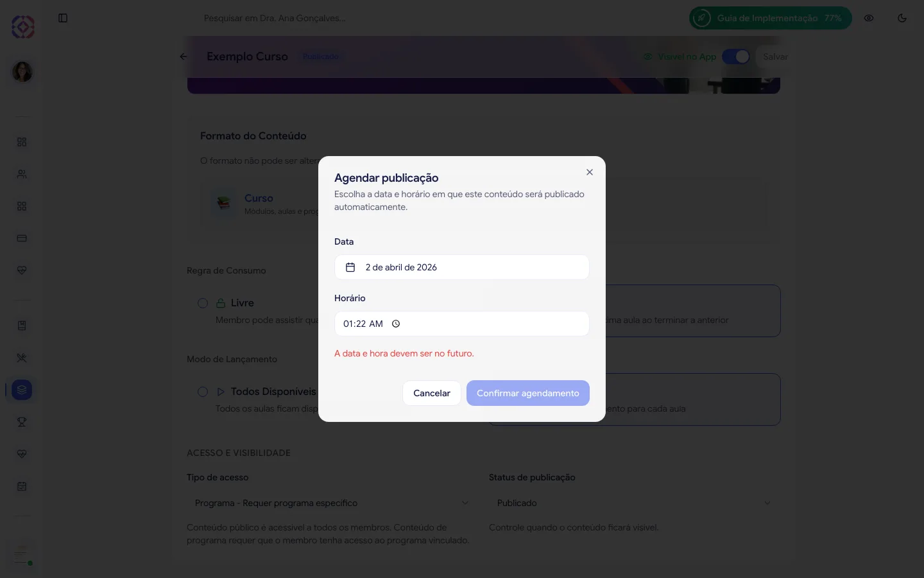924x578 pixels.
Task: Open the heart-pulse icon beneath the credit card icon
Action: (22, 270)
